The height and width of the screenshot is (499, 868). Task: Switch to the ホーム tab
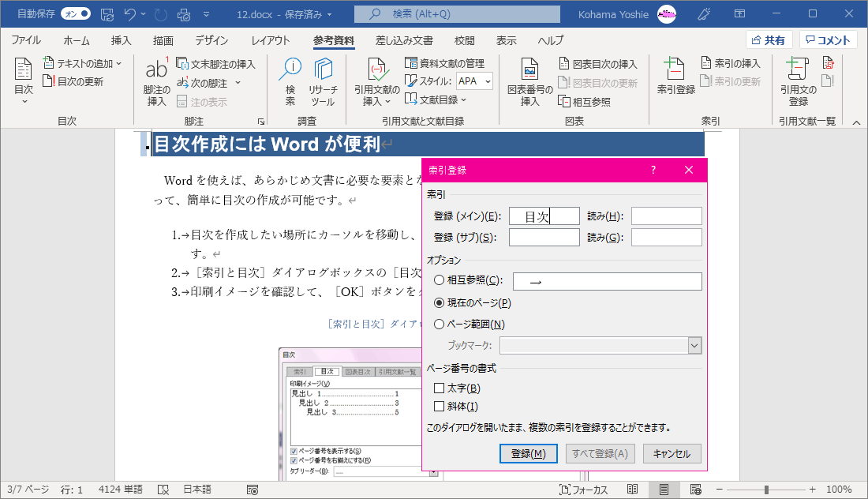click(77, 40)
